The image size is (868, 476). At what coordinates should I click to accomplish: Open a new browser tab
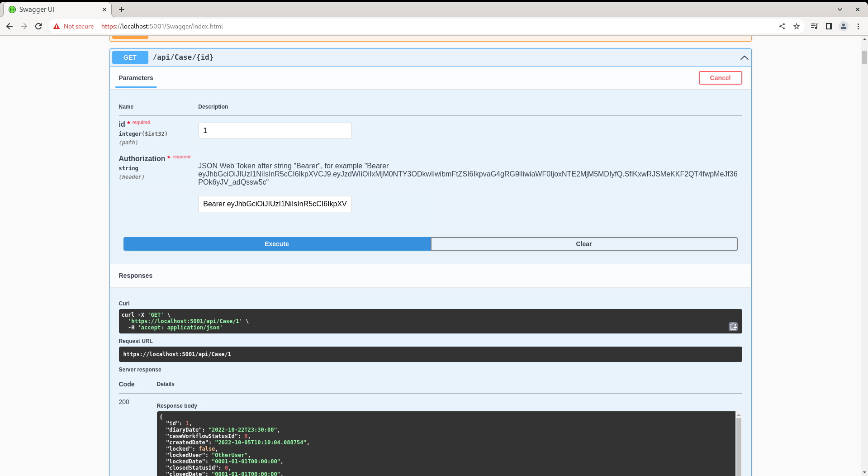122,9
